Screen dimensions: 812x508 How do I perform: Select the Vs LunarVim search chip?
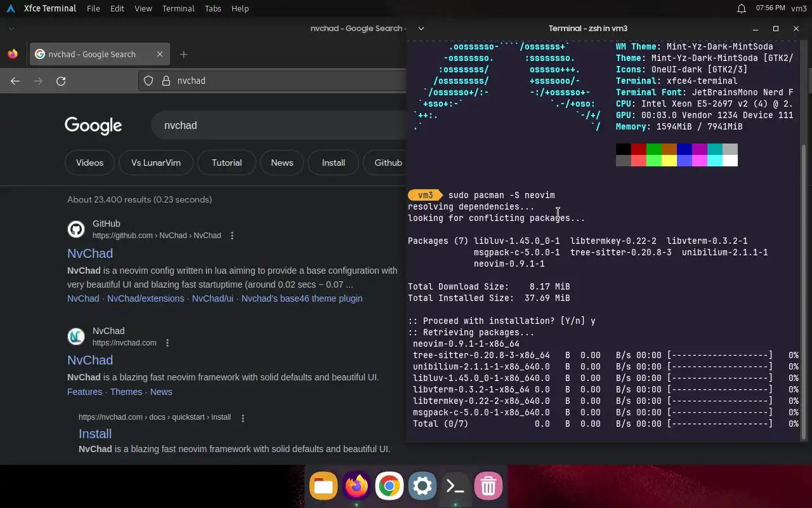click(x=156, y=163)
